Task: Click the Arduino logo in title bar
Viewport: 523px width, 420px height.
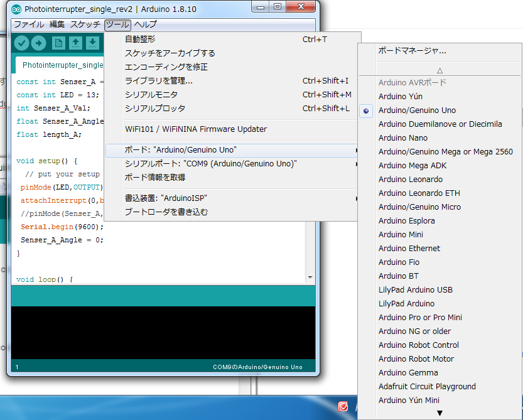Action: point(16,9)
